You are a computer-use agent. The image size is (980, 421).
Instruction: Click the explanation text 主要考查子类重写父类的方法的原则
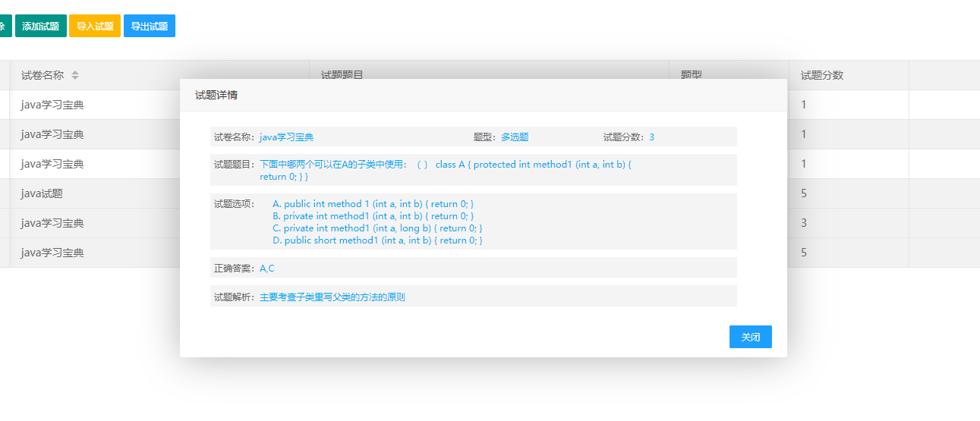tap(332, 297)
